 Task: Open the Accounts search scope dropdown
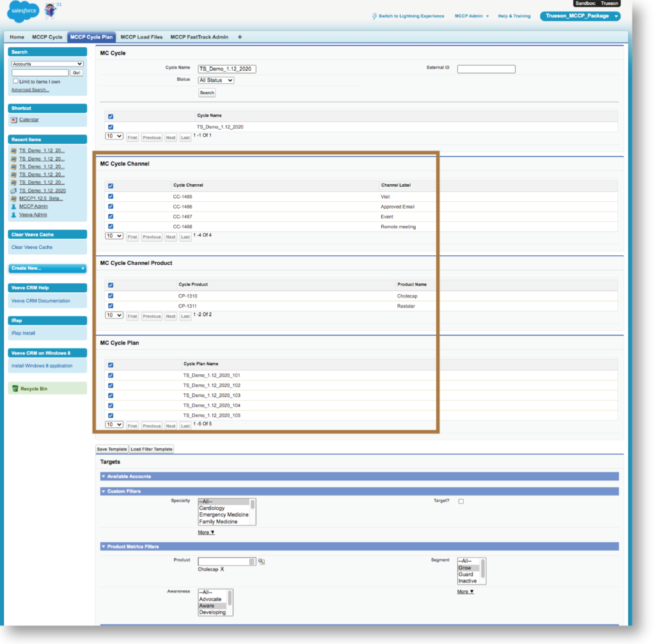click(x=47, y=64)
